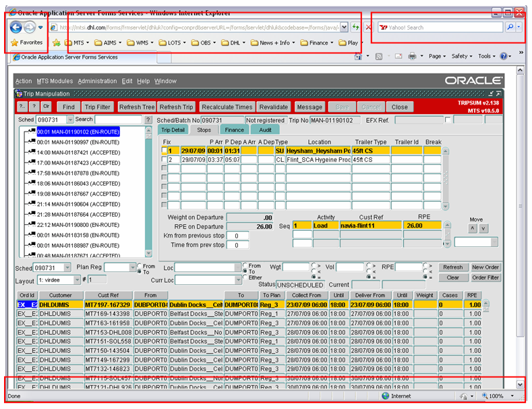Open the Home icon in the command bar

[358, 56]
